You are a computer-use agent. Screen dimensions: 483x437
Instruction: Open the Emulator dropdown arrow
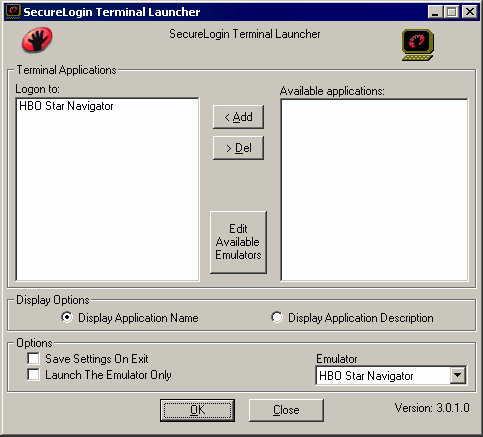pos(458,375)
